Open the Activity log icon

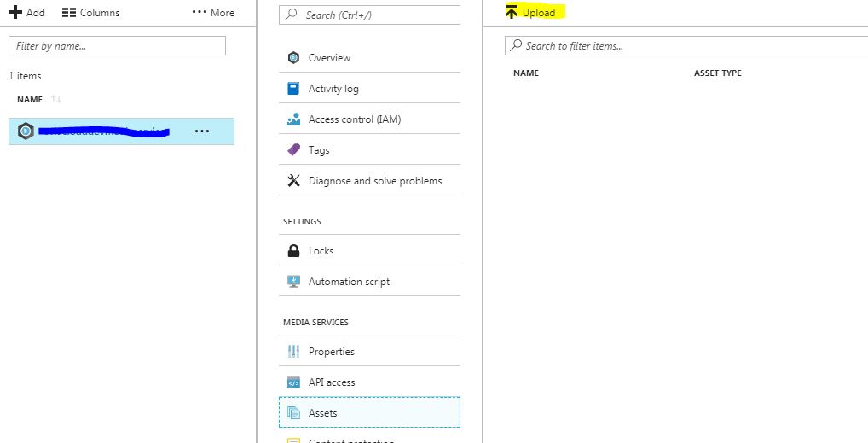coord(293,89)
